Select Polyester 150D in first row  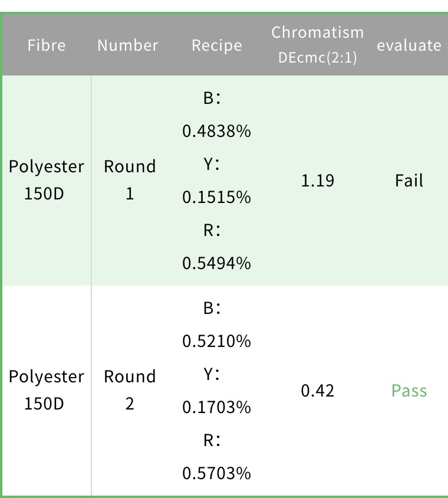click(47, 180)
